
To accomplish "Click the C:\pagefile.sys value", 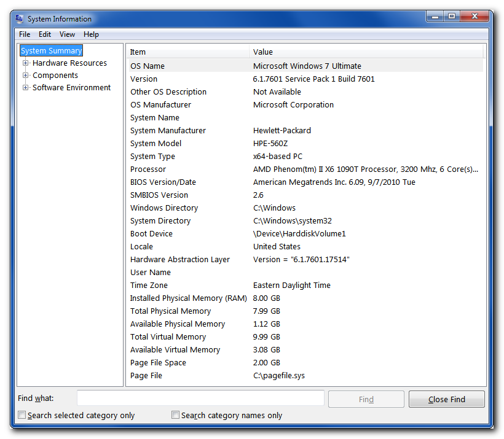I will point(278,375).
